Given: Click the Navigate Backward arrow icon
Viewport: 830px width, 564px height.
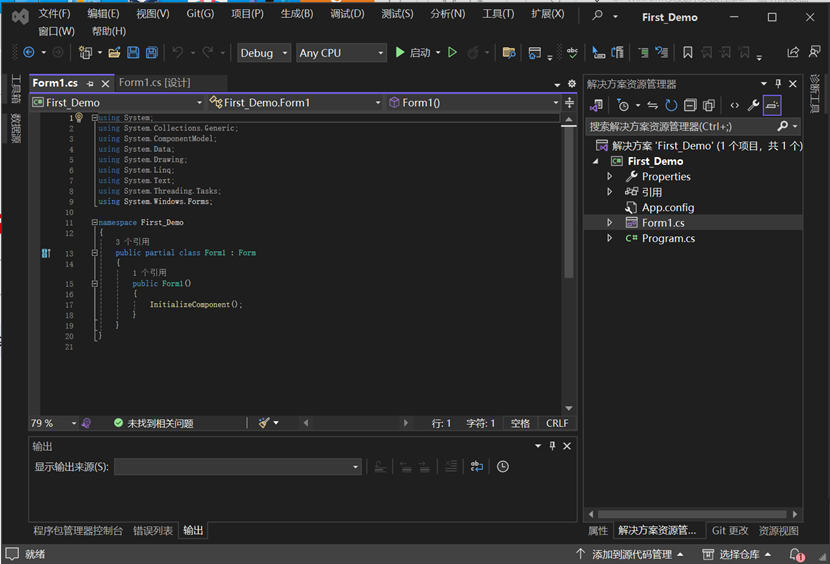Looking at the screenshot, I should (29, 52).
